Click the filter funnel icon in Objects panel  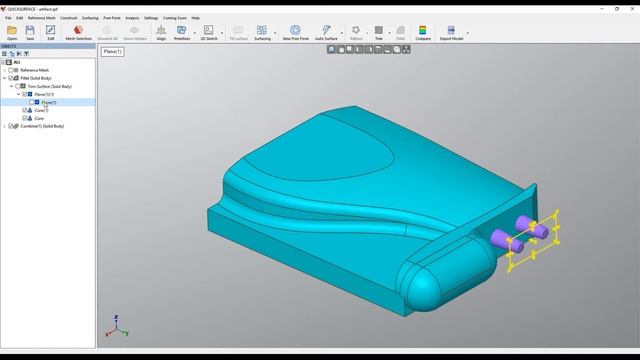point(26,53)
